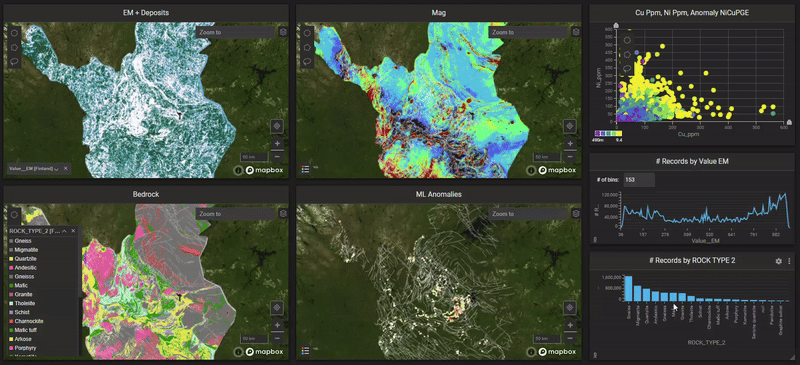Zoom out on Bedrock map

(278, 338)
